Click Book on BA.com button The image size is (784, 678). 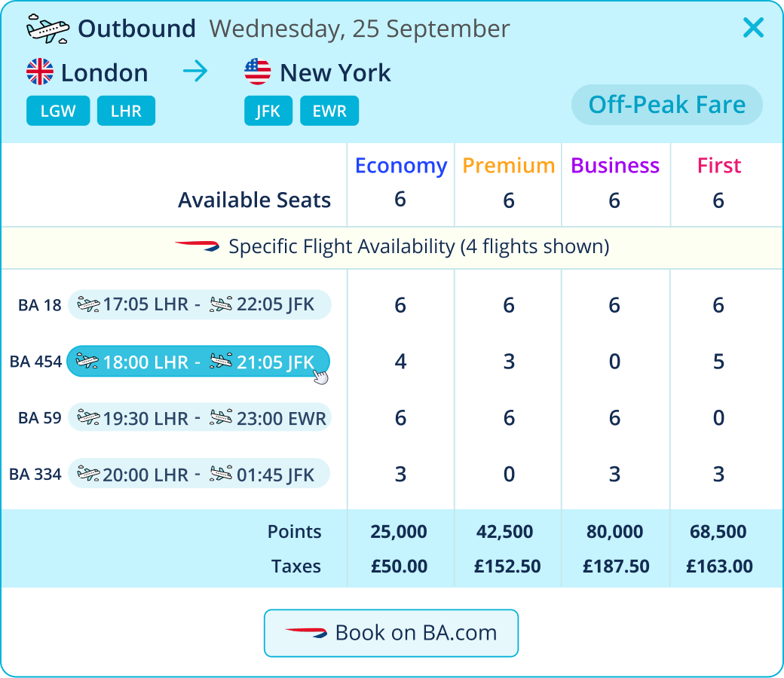pos(391,633)
